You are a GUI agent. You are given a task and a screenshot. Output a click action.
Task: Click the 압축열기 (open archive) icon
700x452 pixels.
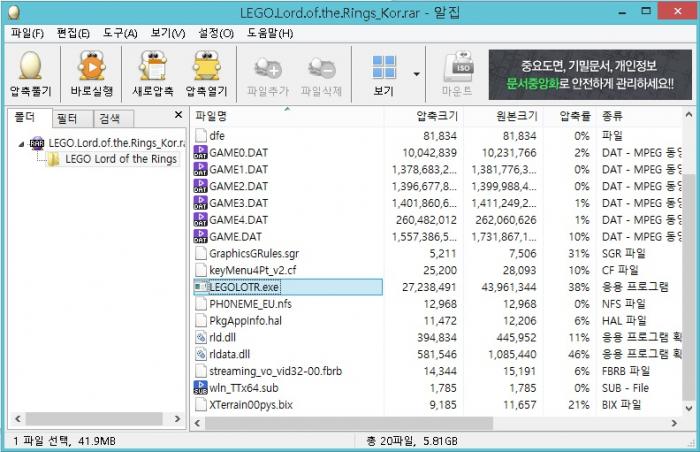click(x=206, y=66)
